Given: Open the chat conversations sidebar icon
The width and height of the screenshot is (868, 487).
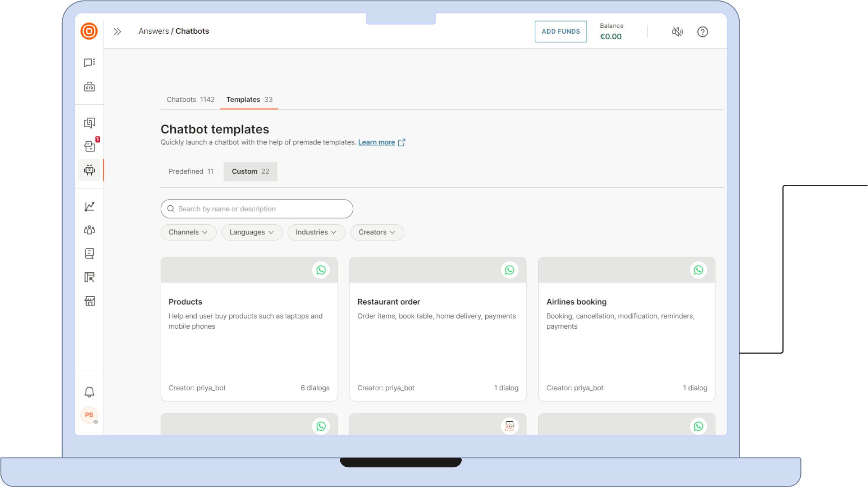Looking at the screenshot, I should 89,63.
